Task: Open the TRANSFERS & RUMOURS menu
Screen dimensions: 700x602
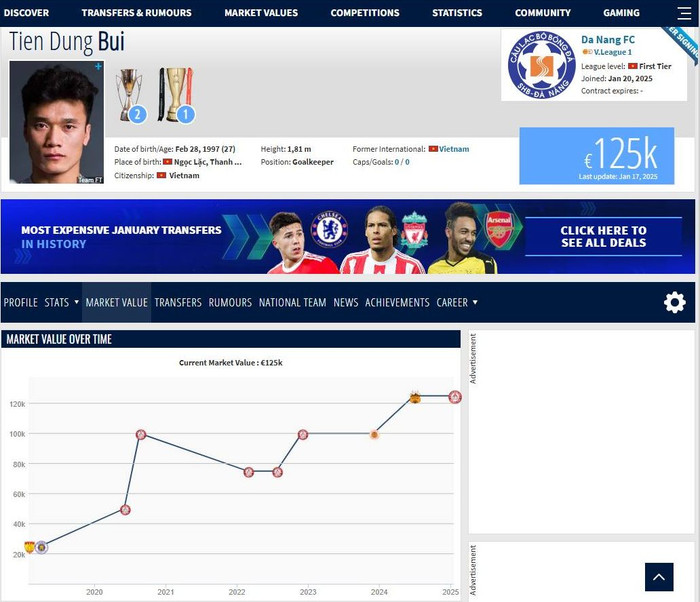Action: 137,13
